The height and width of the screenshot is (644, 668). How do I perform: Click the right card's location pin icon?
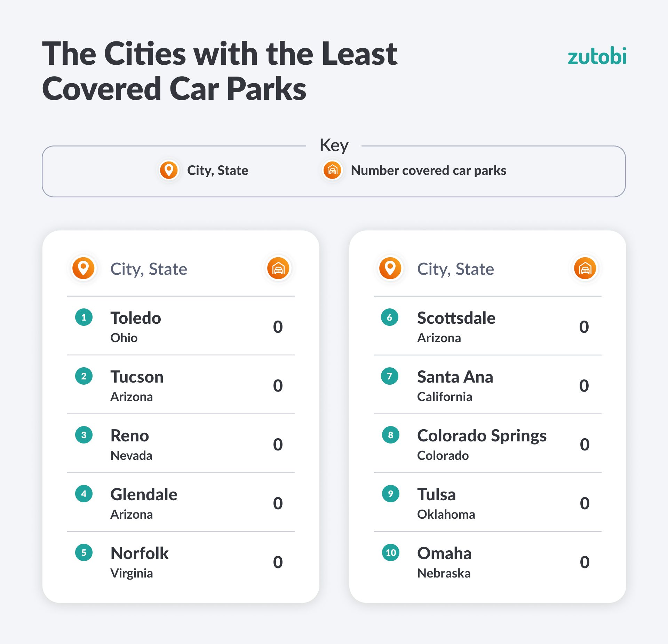tap(390, 268)
